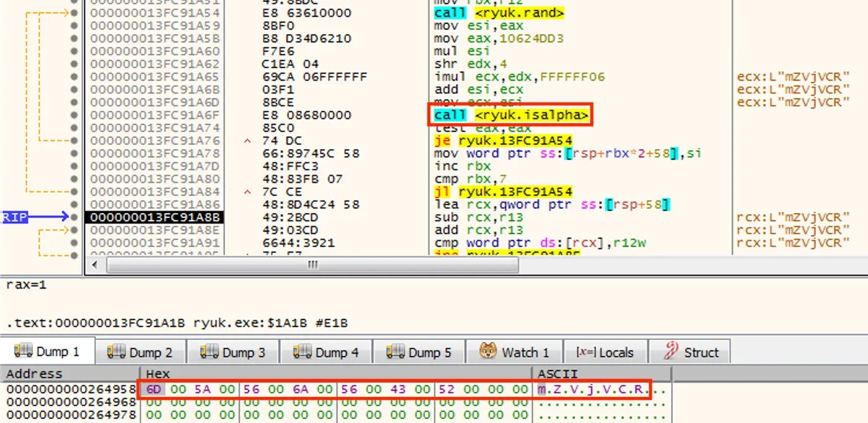Click the Hex column header in dump
This screenshot has height=423, width=868.
pos(157,374)
